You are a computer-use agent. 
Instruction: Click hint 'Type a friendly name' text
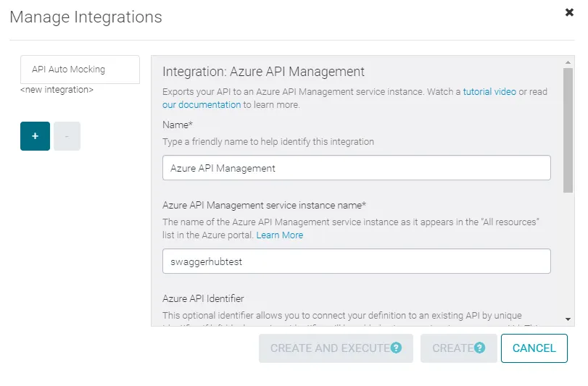click(268, 141)
